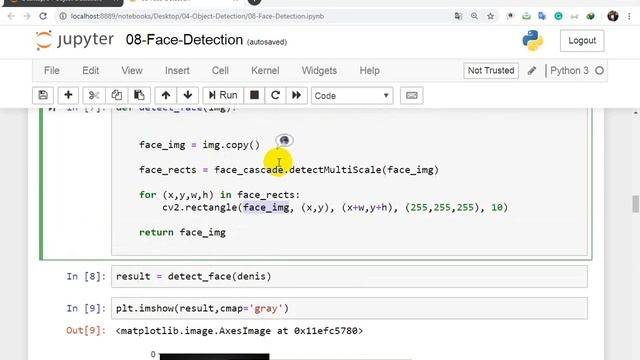Click the 'return face_img' line
This screenshot has height=360, width=640.
[x=182, y=232]
